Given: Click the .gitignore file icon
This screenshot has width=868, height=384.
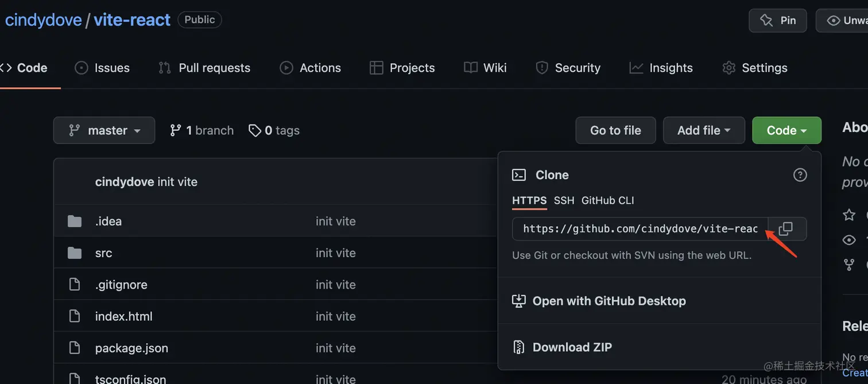Looking at the screenshot, I should pos(75,285).
